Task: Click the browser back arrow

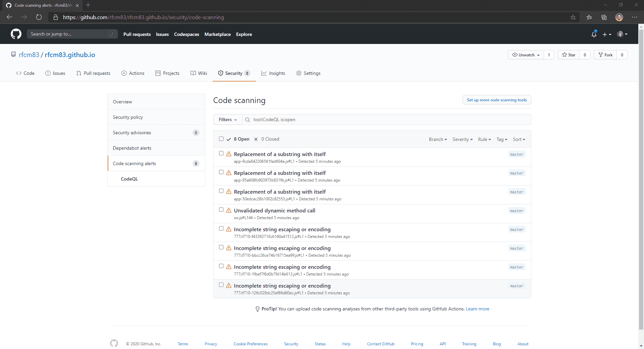Action: pyautogui.click(x=9, y=17)
